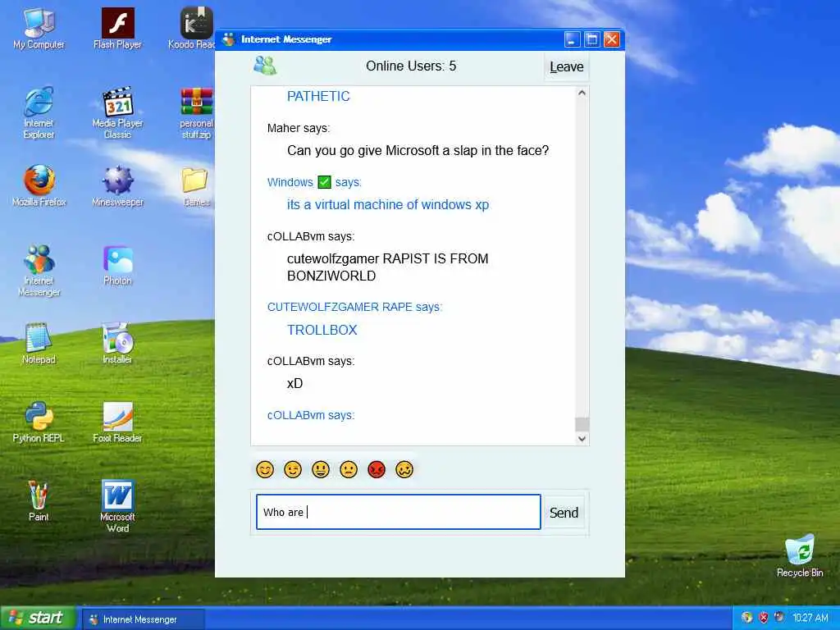Click 'its a virtual machine of windows xp' message

coord(388,204)
